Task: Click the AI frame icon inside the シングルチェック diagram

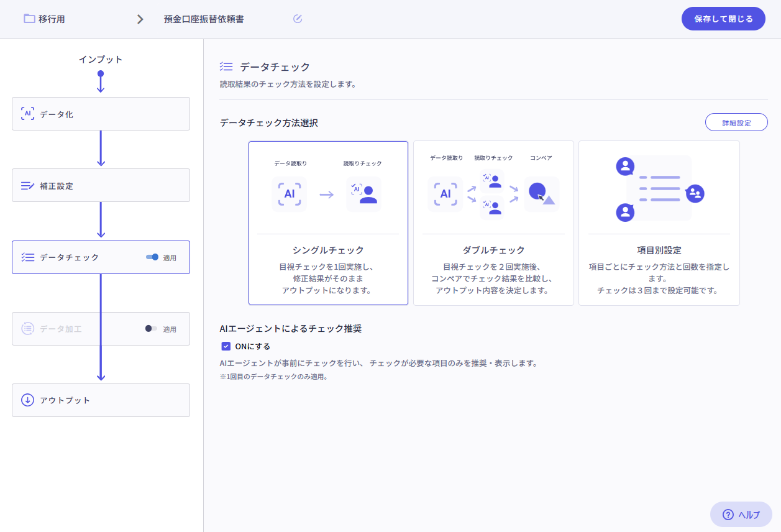Action: point(290,194)
